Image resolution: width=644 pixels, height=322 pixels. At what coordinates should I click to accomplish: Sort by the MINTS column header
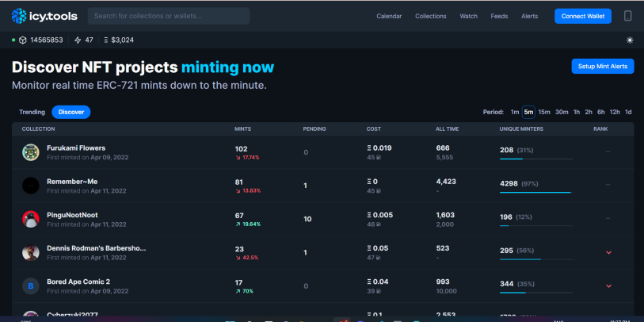(242, 128)
